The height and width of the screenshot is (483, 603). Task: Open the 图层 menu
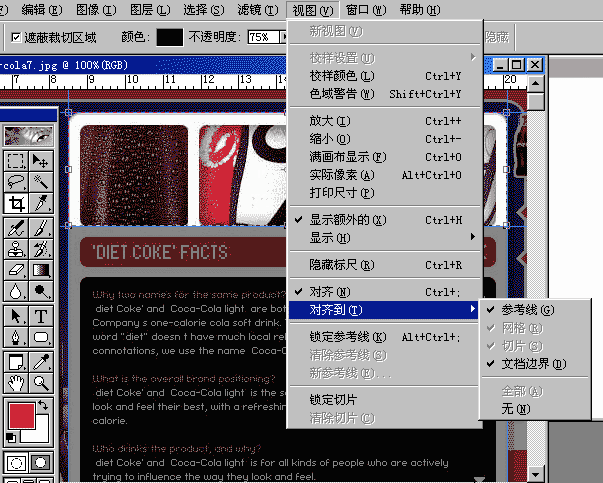[x=150, y=10]
